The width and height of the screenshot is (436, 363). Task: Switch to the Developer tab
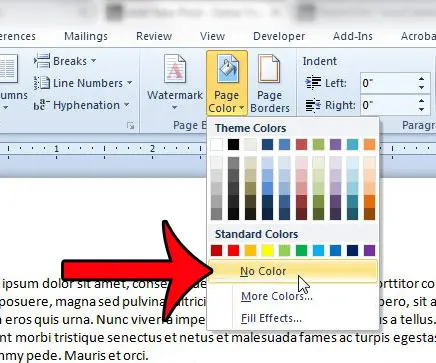279,36
